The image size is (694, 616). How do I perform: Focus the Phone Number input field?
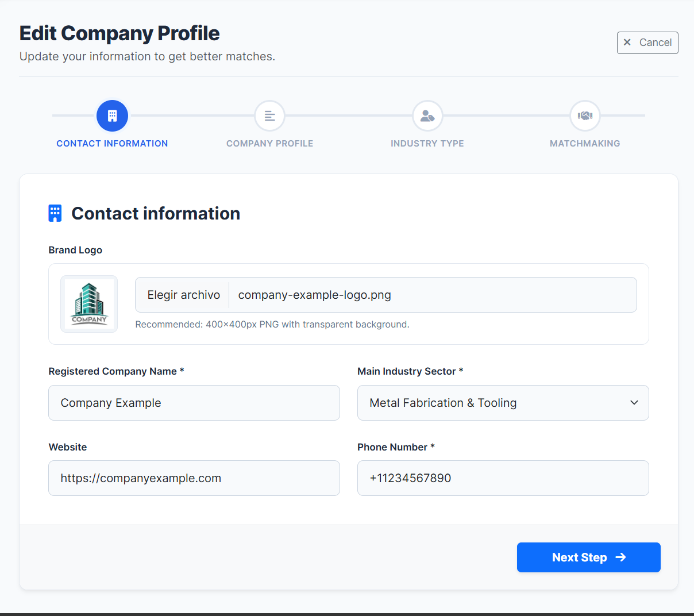(503, 478)
